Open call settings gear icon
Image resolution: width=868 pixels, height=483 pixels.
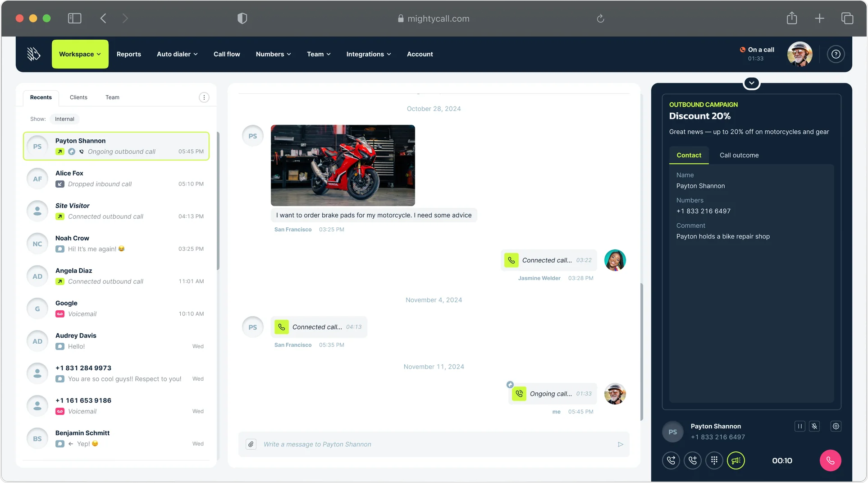836,426
